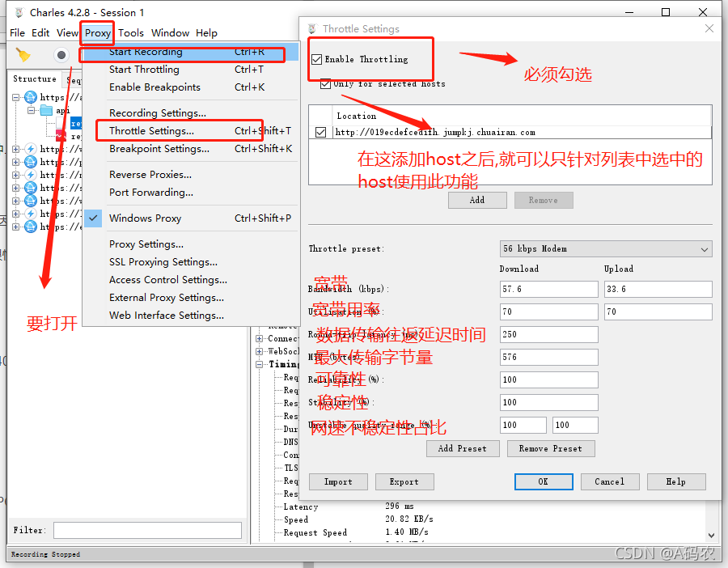This screenshot has width=728, height=568.
Task: Expand the Connec node in overview
Action: 260,338
